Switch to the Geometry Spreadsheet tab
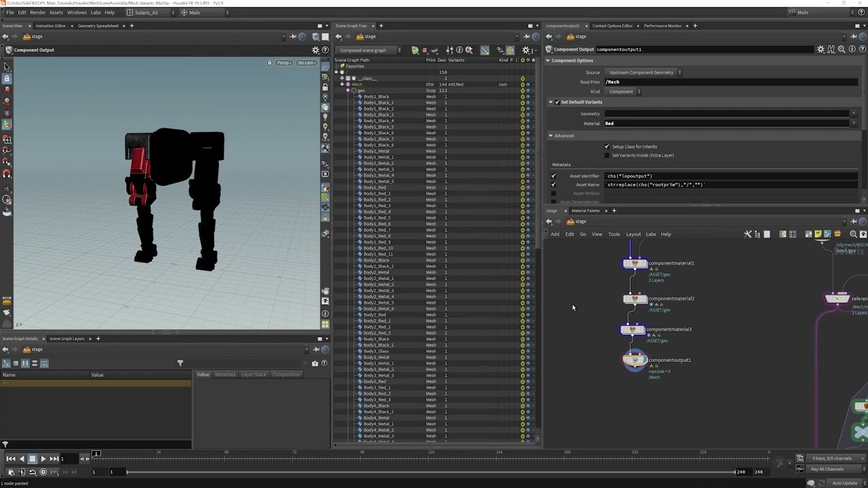 98,26
